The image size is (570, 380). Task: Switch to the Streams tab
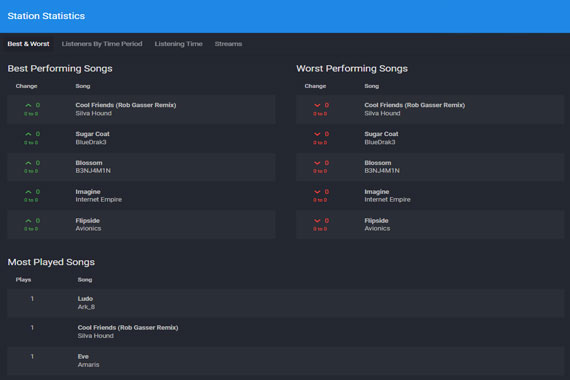click(228, 44)
